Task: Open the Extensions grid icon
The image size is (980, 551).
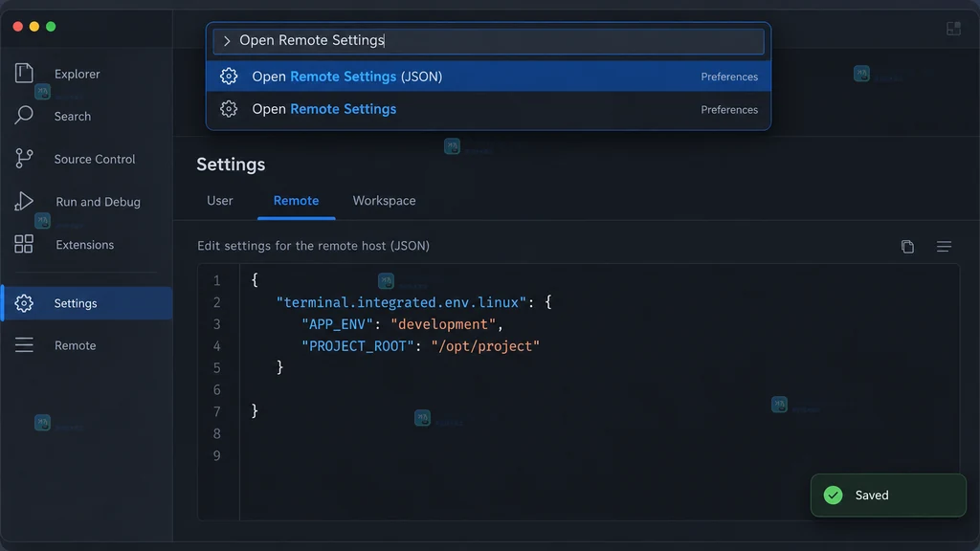Action: point(24,244)
